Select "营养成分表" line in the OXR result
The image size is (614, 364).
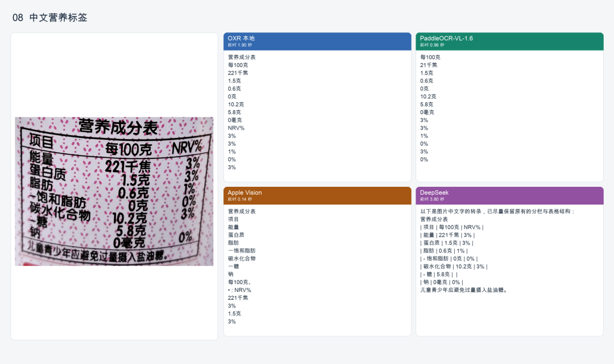(x=242, y=57)
